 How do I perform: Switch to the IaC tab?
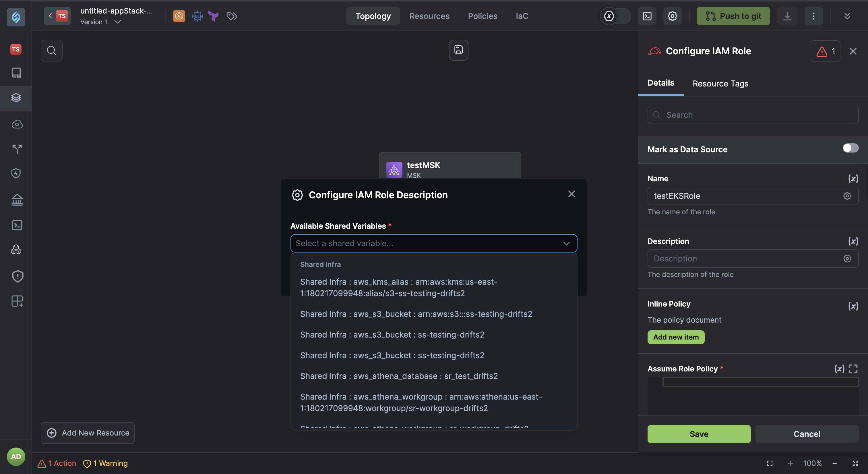pyautogui.click(x=522, y=16)
